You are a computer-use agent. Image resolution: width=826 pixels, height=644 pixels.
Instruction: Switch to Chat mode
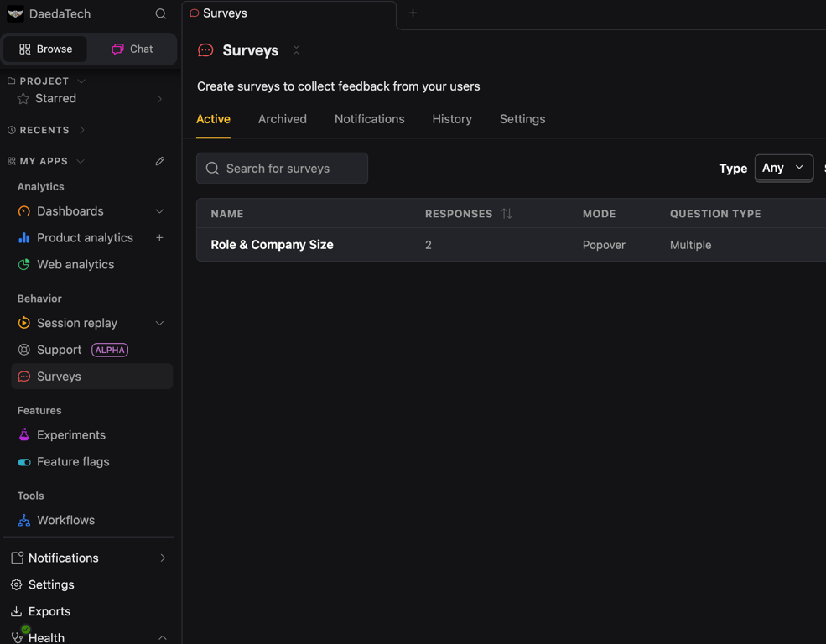tap(131, 49)
